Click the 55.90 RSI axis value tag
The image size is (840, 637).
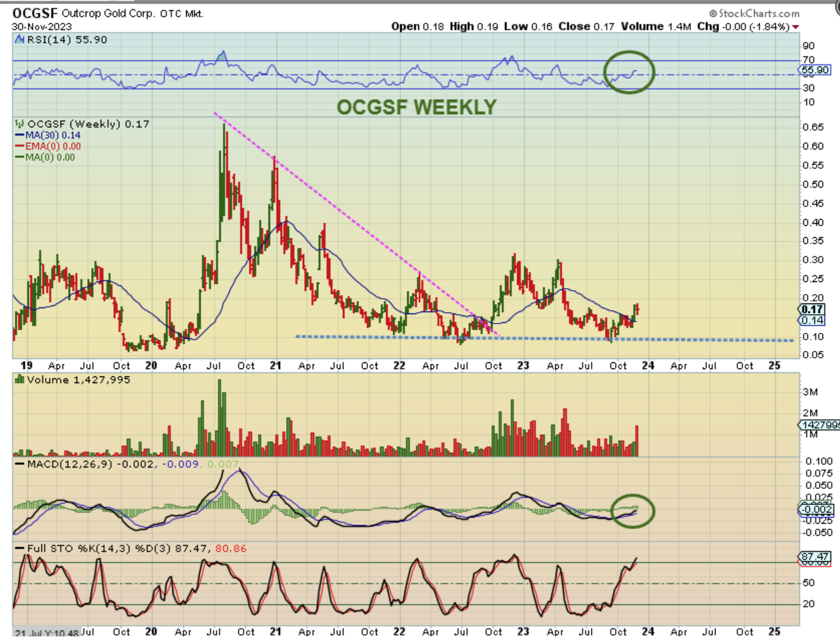click(815, 69)
